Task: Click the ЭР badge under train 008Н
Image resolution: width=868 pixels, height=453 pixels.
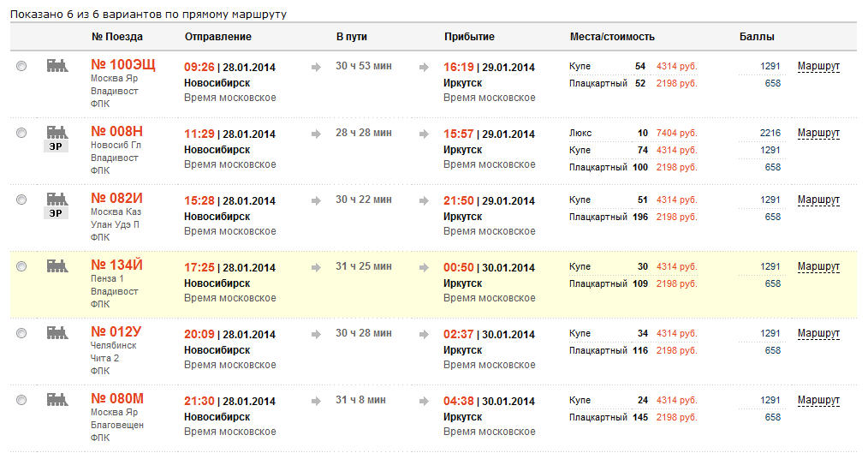Action: click(x=56, y=146)
